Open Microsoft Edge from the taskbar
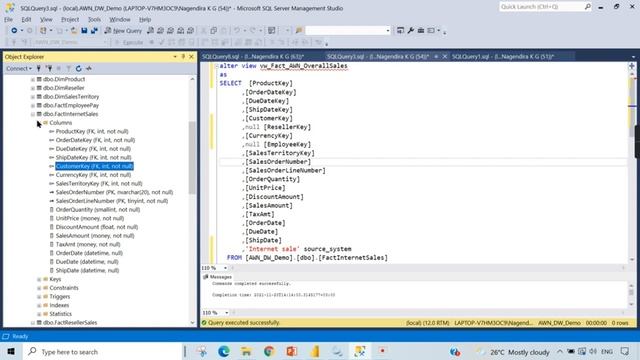640x360 pixels. [224, 351]
